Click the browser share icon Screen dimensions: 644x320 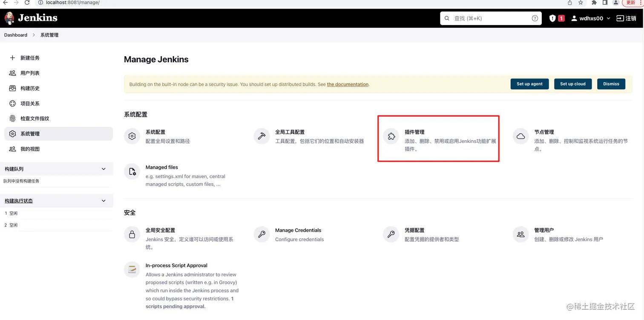click(570, 3)
